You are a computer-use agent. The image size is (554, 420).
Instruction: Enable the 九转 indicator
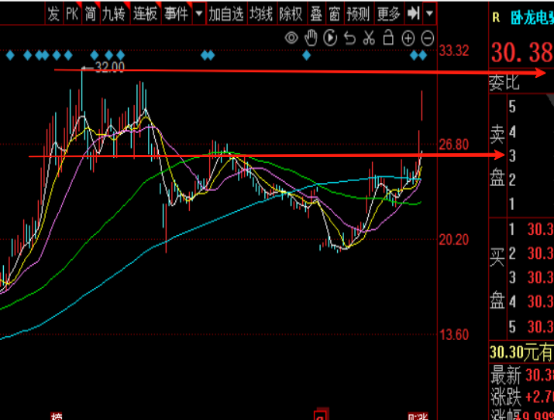114,14
